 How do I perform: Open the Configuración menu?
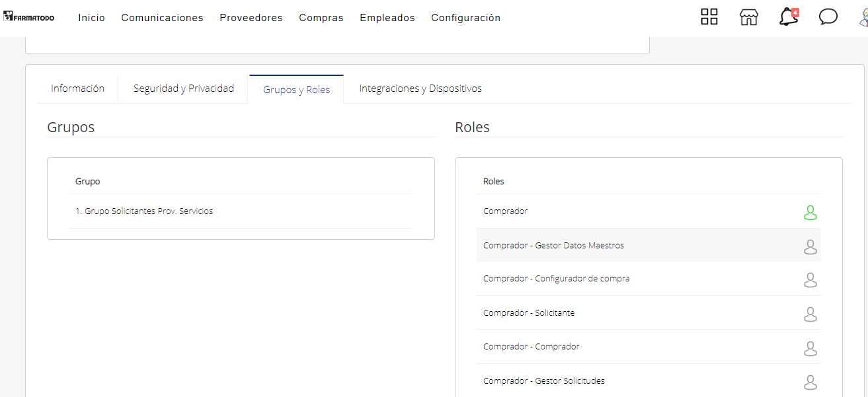pyautogui.click(x=465, y=18)
